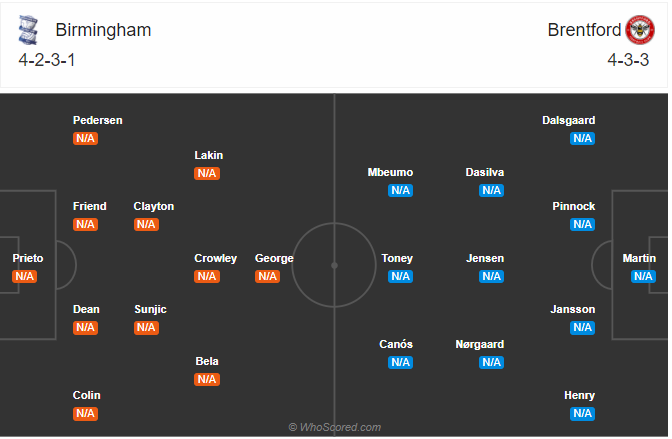Screen dimensions: 672x439
Task: Open the Brentford team name link
Action: coord(584,30)
